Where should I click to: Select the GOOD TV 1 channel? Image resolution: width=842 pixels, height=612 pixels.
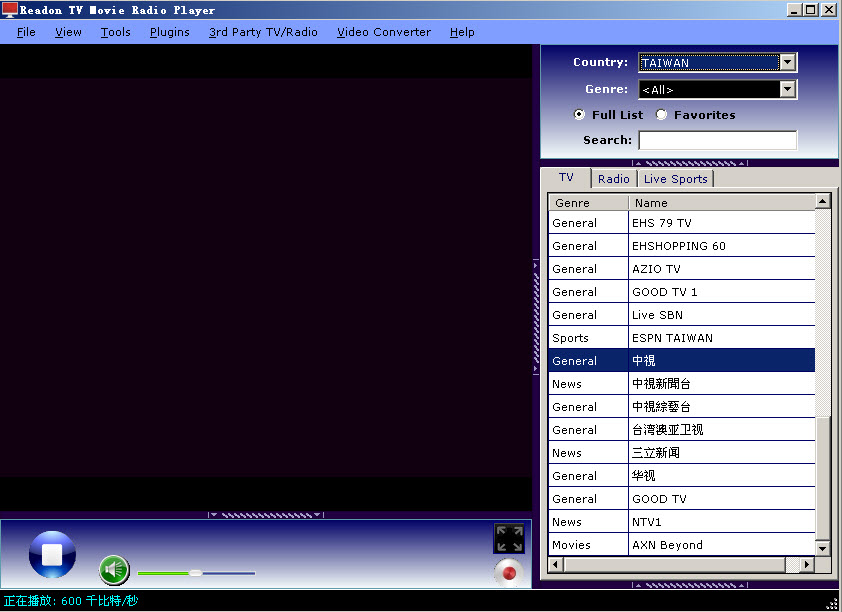pyautogui.click(x=681, y=292)
